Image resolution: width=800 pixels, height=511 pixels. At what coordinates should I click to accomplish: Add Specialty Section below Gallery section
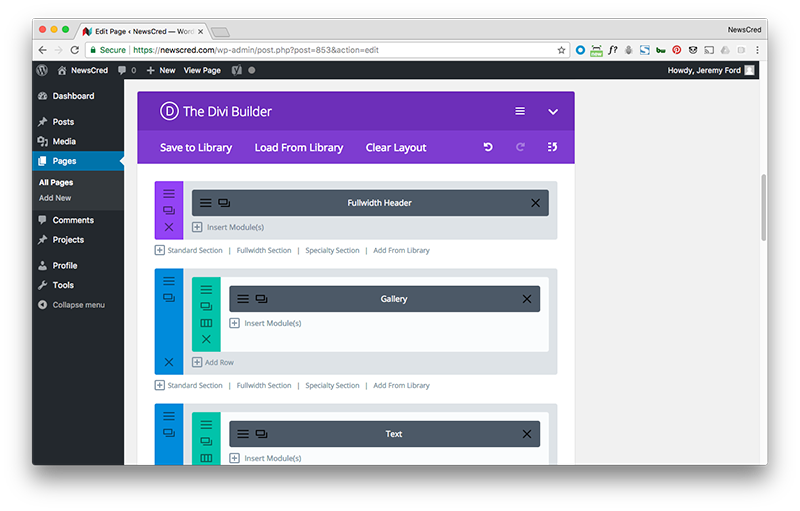click(332, 386)
